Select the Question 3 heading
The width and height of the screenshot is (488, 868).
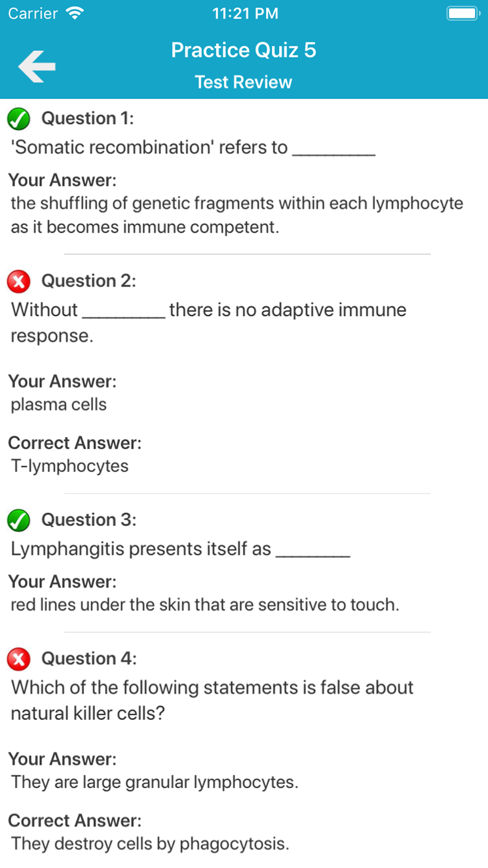[x=88, y=519]
